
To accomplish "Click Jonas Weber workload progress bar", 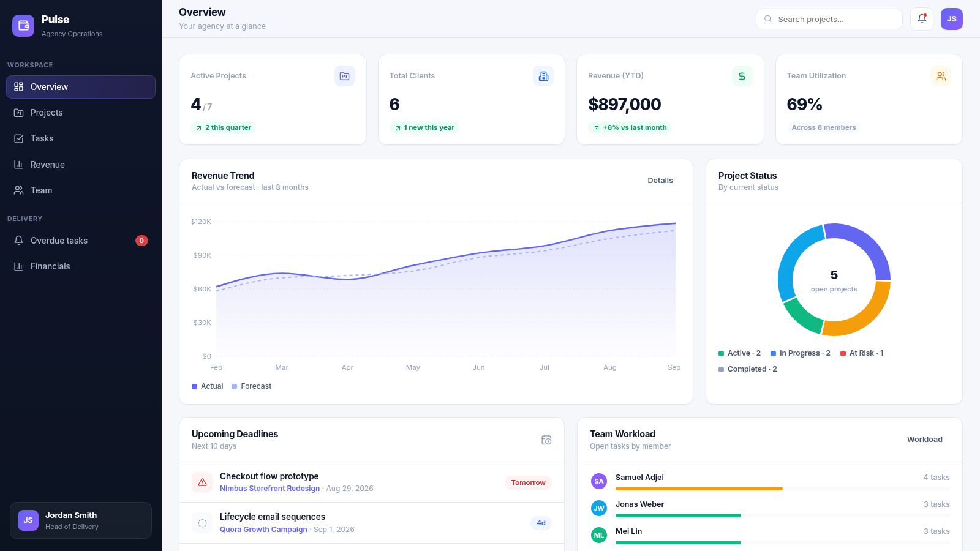I will [x=783, y=515].
